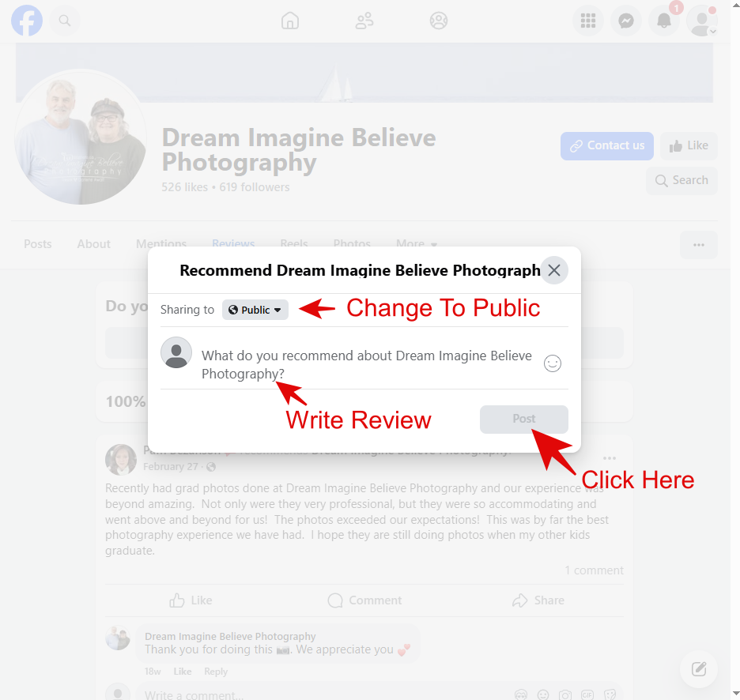Click the recommendation text input field

click(x=367, y=364)
